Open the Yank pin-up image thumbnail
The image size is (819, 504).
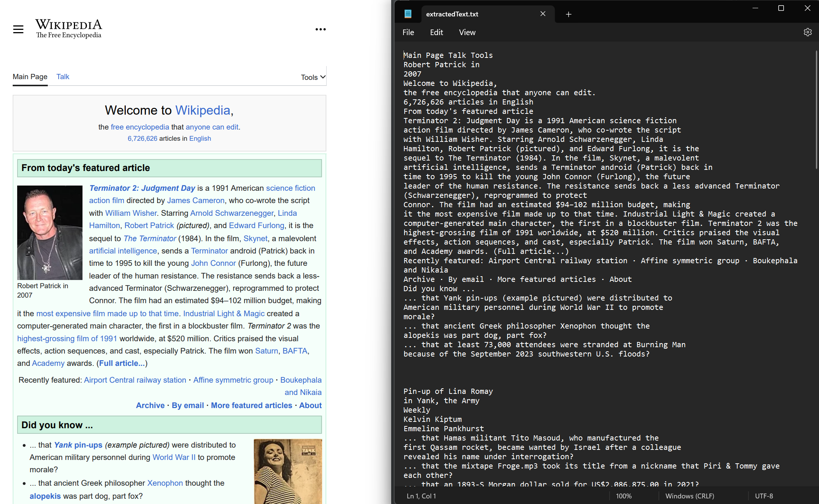(x=288, y=472)
